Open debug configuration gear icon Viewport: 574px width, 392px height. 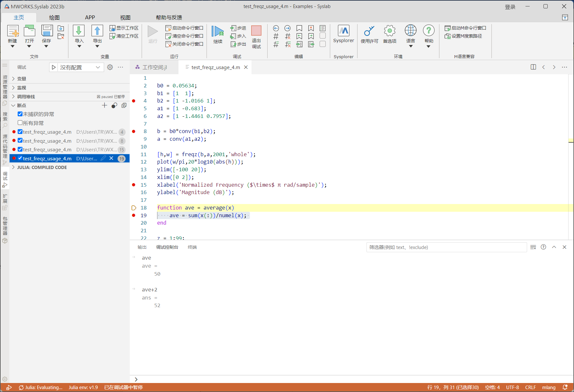tap(110, 67)
